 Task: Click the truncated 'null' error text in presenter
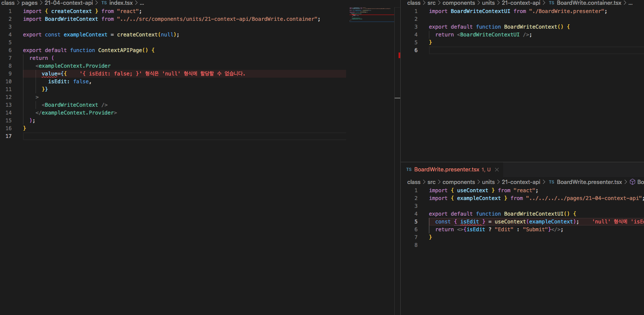618,222
